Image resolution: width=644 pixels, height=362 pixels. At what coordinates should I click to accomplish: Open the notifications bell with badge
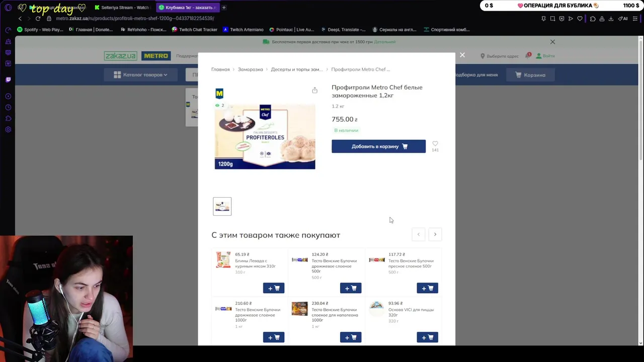point(528,56)
